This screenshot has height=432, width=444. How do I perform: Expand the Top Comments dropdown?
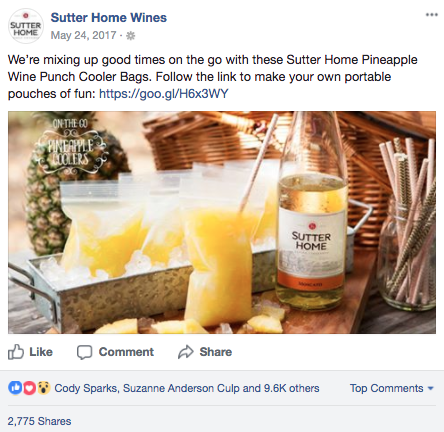(x=392, y=388)
